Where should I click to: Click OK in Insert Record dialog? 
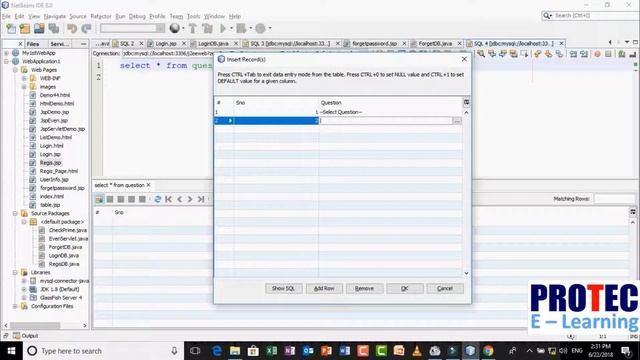click(404, 289)
